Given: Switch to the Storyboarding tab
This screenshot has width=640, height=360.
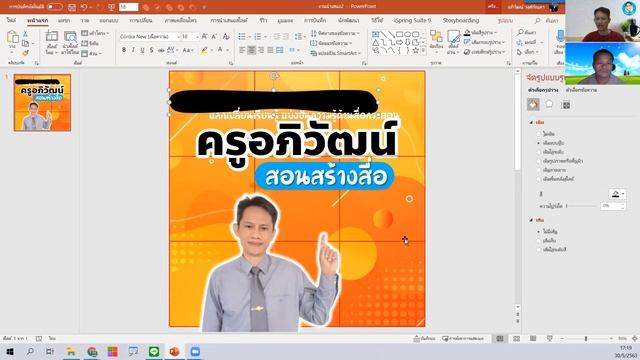Looking at the screenshot, I should tap(461, 20).
